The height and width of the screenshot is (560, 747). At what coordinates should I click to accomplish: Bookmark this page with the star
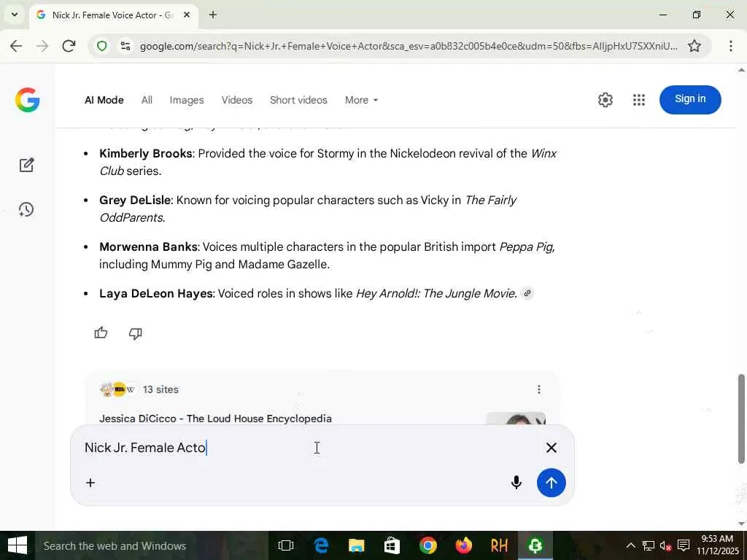[x=694, y=46]
